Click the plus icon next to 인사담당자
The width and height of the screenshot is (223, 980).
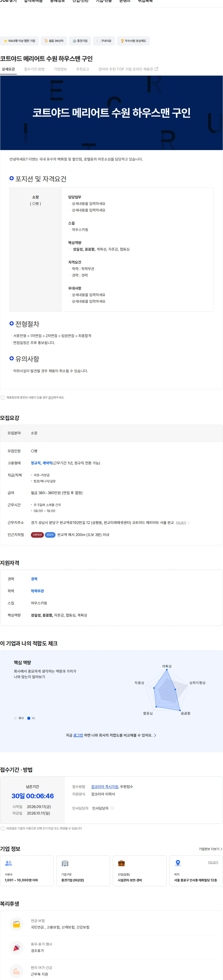[112, 808]
